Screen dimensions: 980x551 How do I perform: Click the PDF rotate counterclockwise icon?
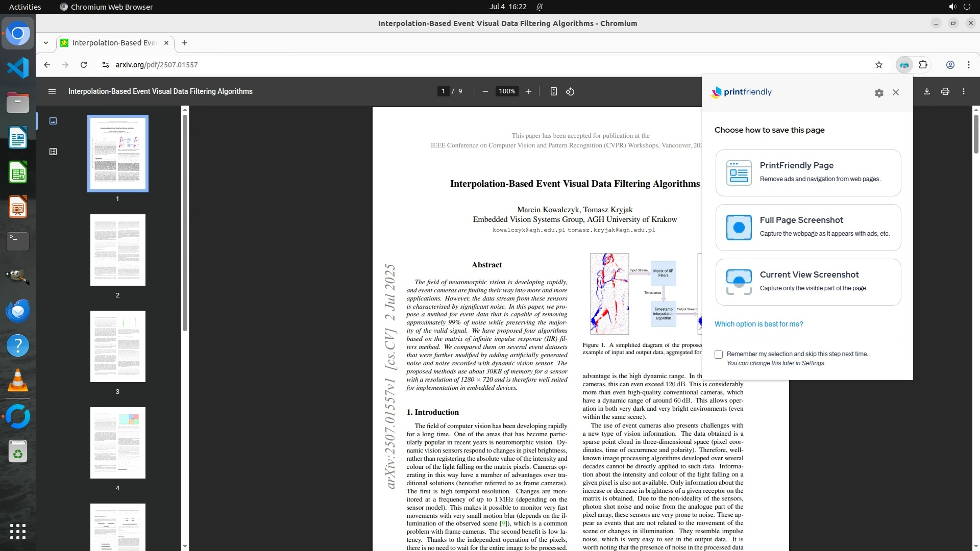[570, 91]
